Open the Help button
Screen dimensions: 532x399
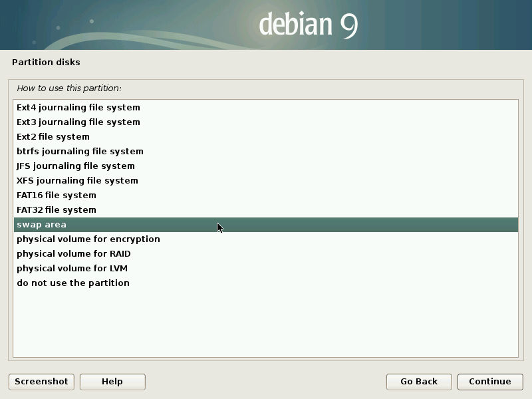pos(112,382)
